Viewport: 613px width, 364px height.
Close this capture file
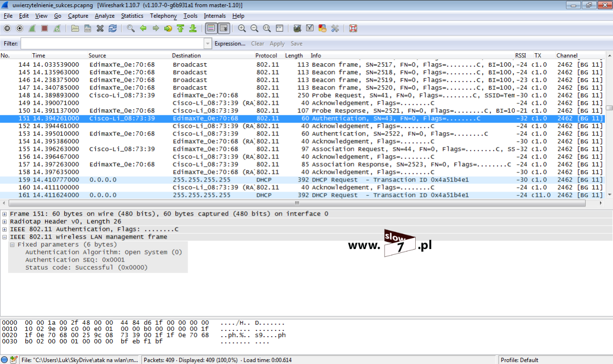(100, 28)
